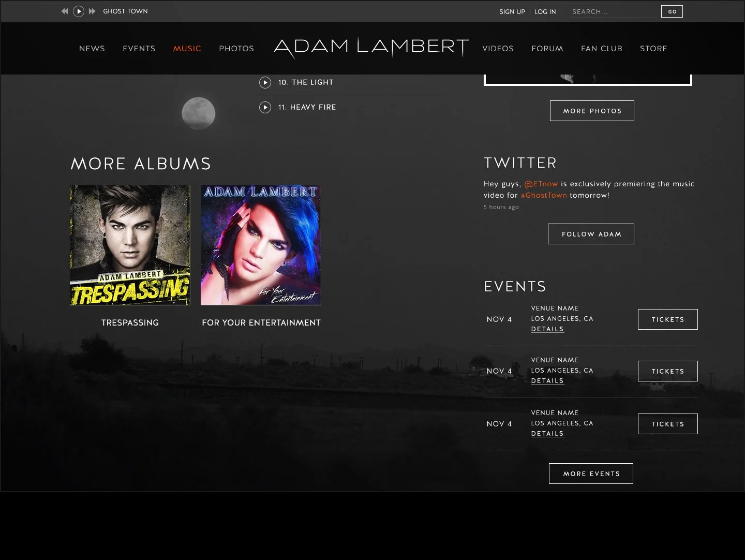
Task: Visit the Store navigation link
Action: click(653, 49)
